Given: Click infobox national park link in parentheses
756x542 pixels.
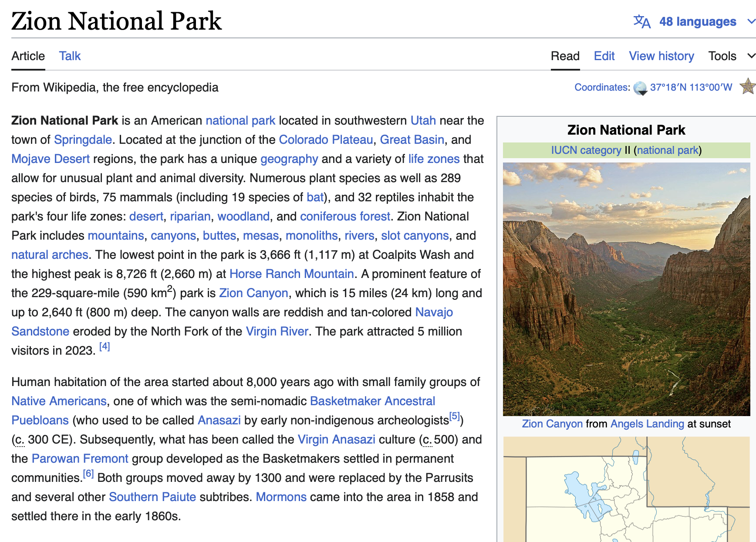Looking at the screenshot, I should [668, 150].
